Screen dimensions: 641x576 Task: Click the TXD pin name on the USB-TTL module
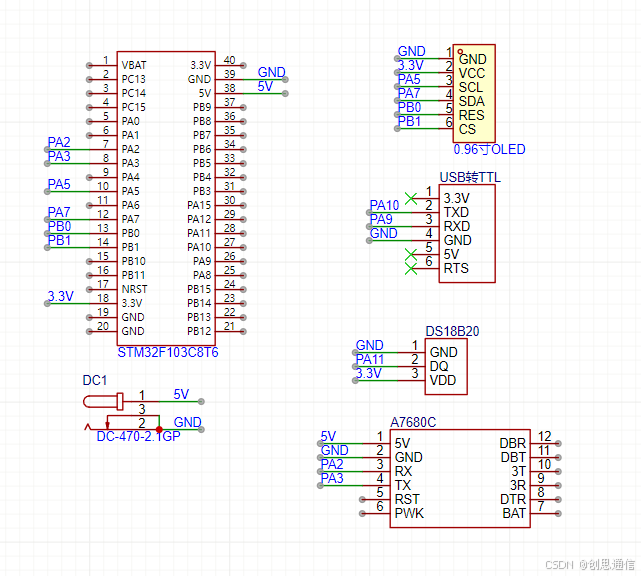(x=456, y=213)
